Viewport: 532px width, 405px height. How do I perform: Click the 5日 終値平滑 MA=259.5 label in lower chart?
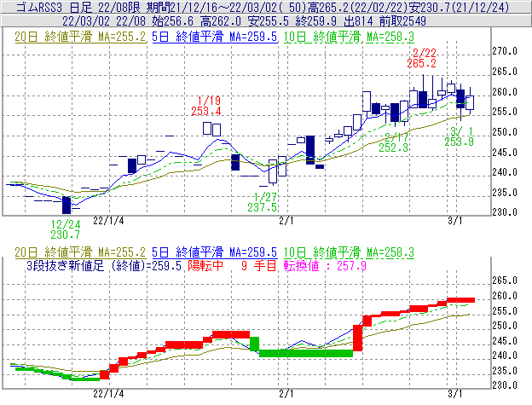(215, 252)
